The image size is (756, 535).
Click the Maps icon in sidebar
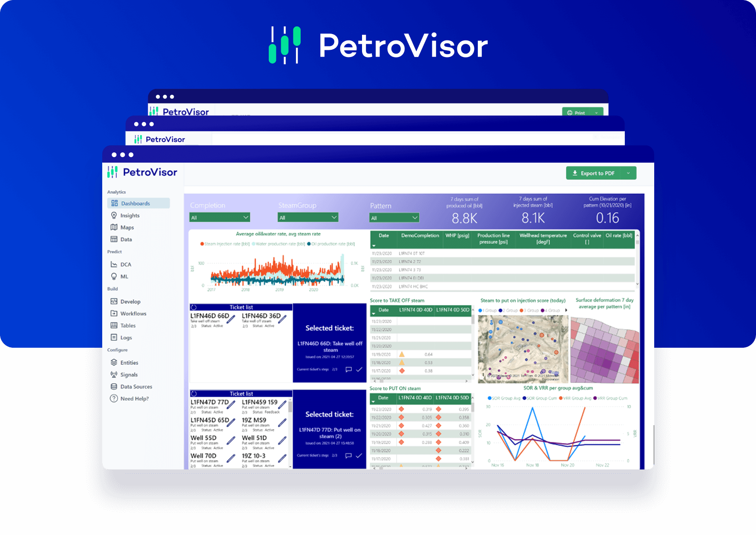[x=114, y=227]
